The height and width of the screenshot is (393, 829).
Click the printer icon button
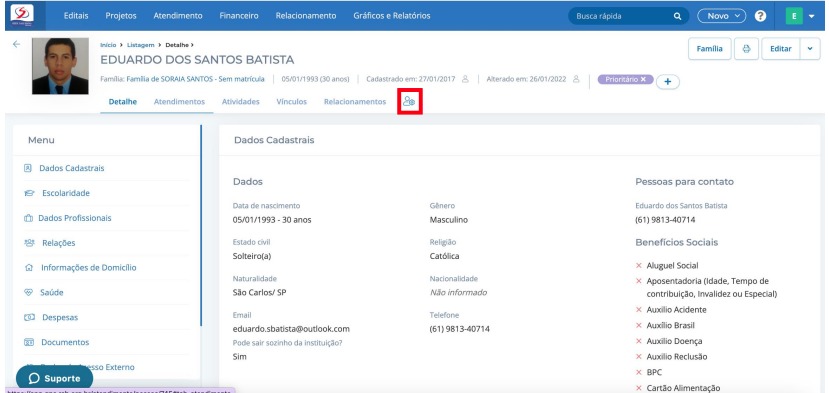(746, 49)
